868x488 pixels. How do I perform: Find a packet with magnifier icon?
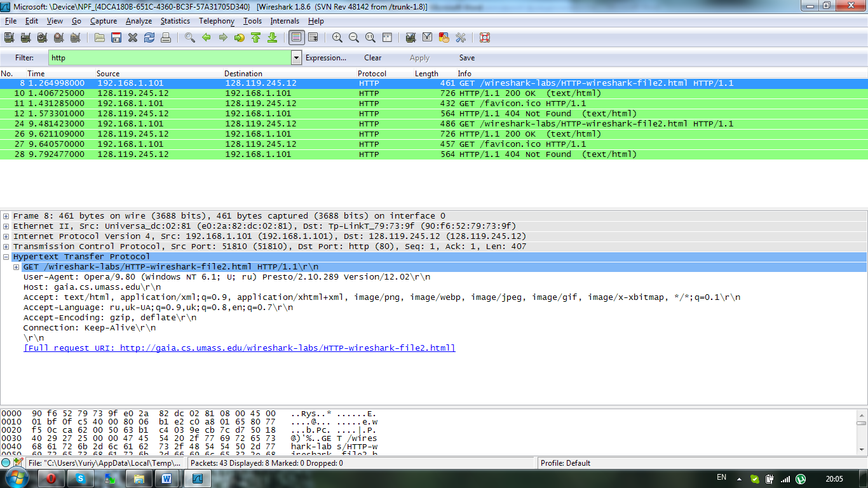click(x=190, y=37)
